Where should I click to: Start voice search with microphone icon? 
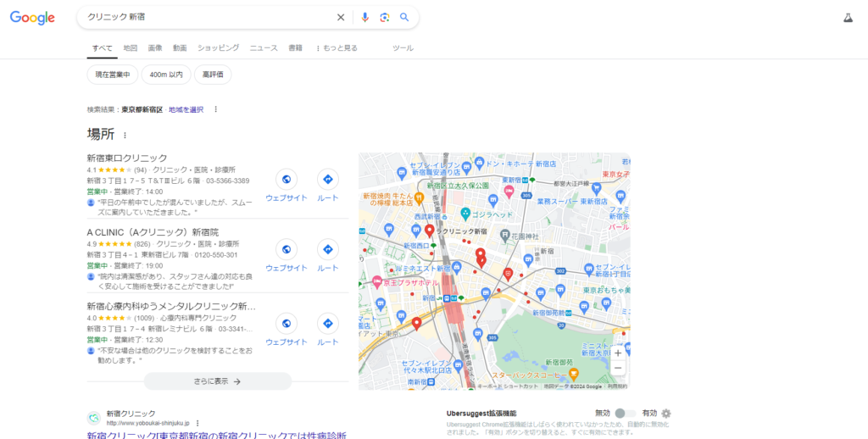[364, 17]
